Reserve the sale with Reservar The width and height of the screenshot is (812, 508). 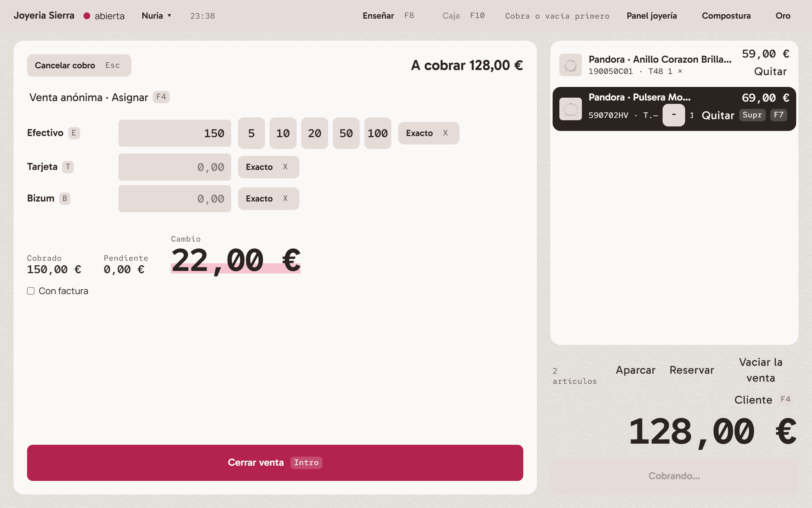pos(692,370)
